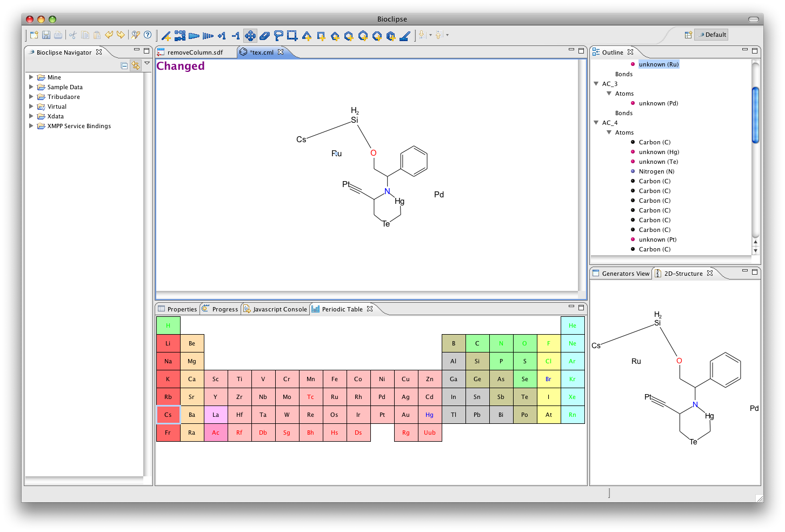Click the Collapse All navigator icon

(124, 65)
